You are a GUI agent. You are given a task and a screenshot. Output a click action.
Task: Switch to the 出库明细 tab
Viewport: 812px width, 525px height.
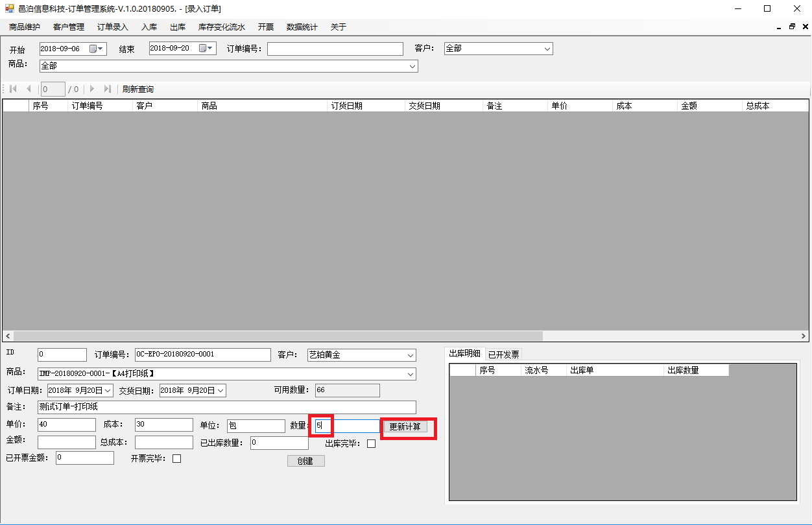coord(465,353)
